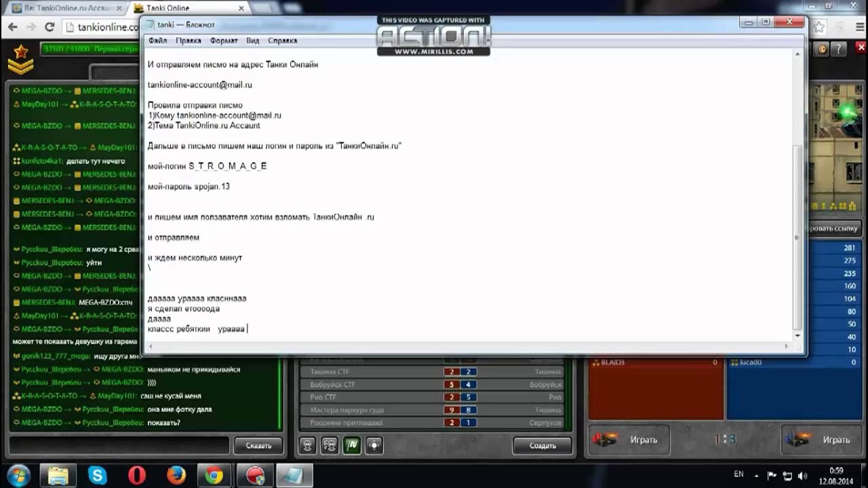Click the battle link copy button
The width and height of the screenshot is (868, 488).
pos(835,228)
